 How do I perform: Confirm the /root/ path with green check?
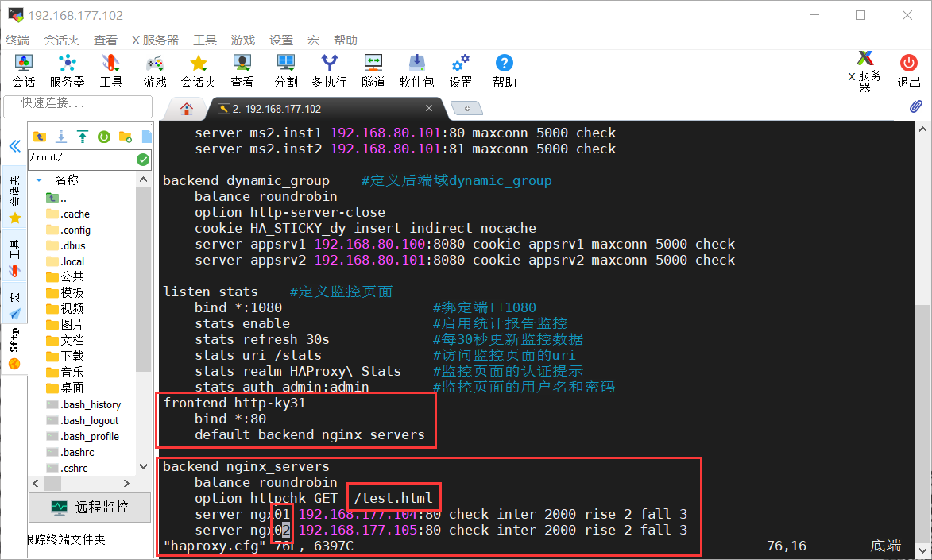click(x=143, y=160)
